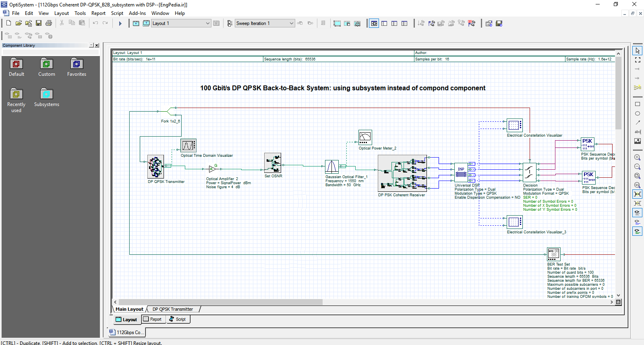Select Electrical Constellation Visualizer_3 component

pos(515,222)
